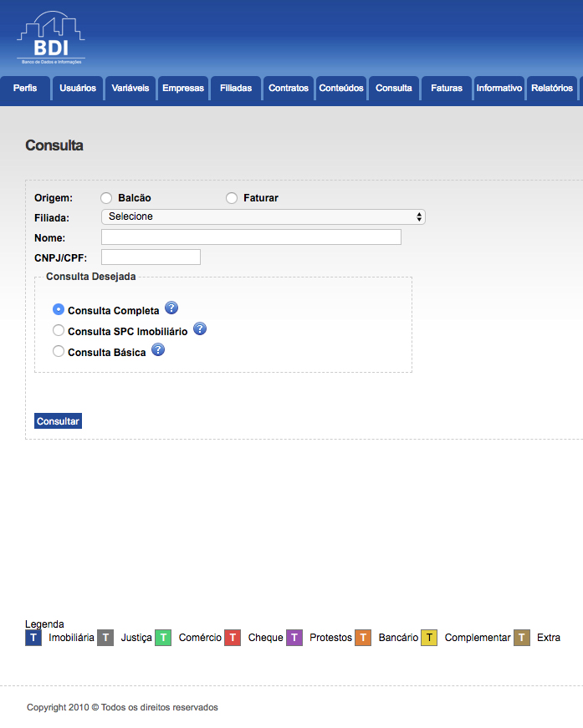Click the green Comércio legend icon

(163, 638)
